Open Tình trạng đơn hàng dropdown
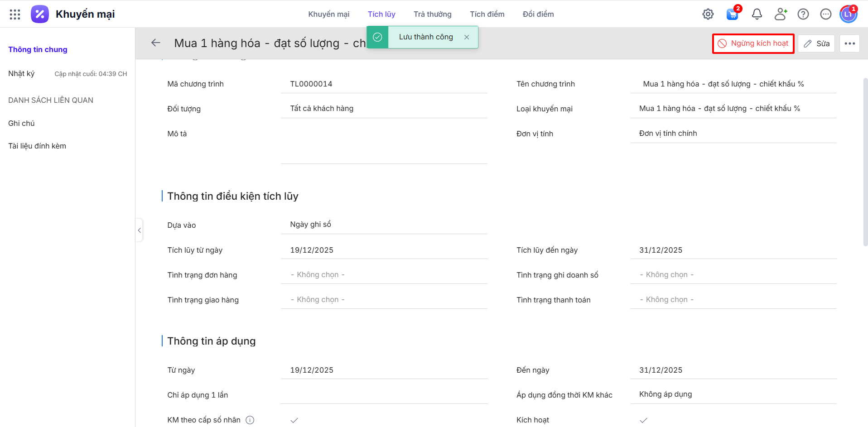The width and height of the screenshot is (868, 427). coord(384,275)
